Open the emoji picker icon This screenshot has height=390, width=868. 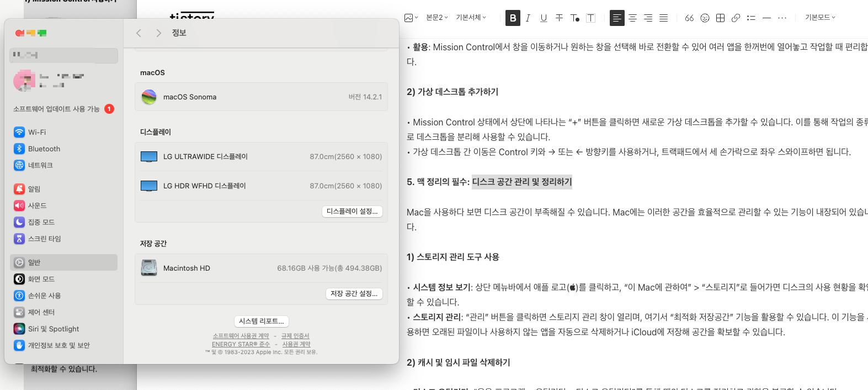click(705, 18)
